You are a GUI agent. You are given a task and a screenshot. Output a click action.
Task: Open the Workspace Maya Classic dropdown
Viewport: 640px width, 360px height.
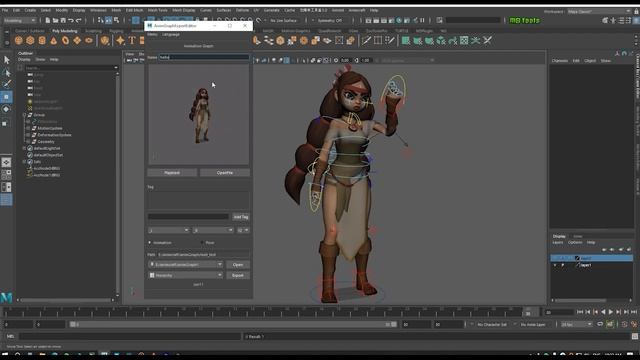click(599, 11)
